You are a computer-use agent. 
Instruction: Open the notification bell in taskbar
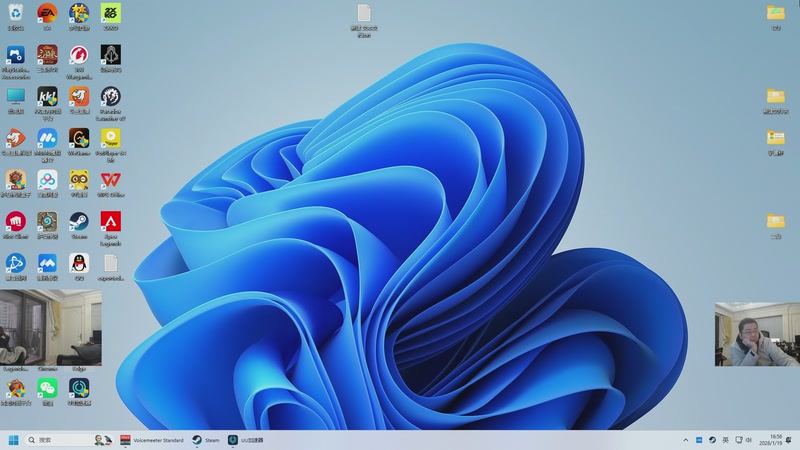point(789,440)
